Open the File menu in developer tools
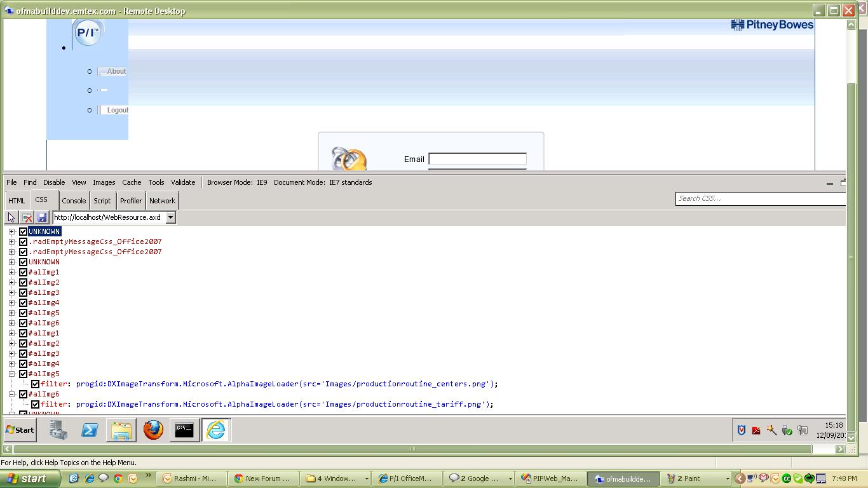Image resolution: width=868 pixels, height=488 pixels. coord(11,182)
